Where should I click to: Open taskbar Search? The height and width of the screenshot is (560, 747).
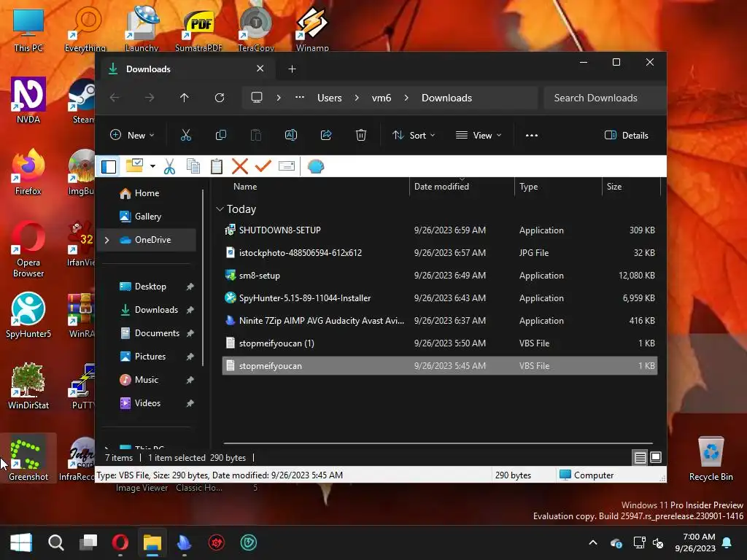(x=55, y=542)
